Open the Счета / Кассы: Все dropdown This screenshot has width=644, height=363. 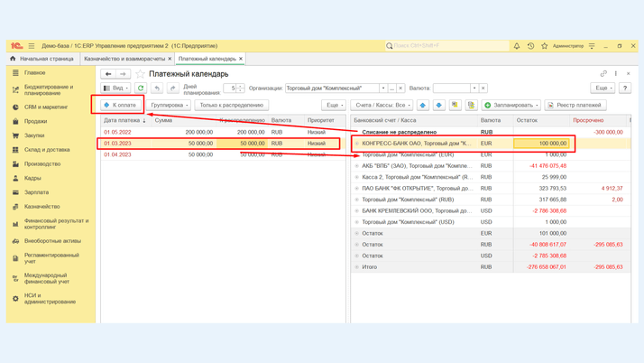coord(382,105)
